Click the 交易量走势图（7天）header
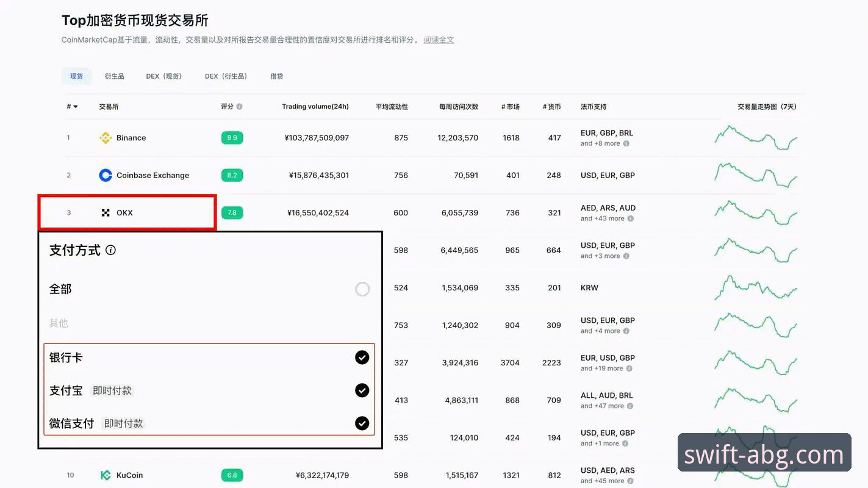The width and height of the screenshot is (868, 488). coord(767,107)
